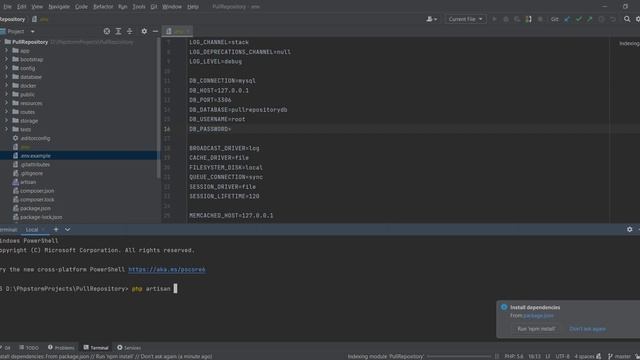Image resolution: width=640 pixels, height=360 pixels.
Task: Click the Select Opened File target icon
Action: pyautogui.click(x=107, y=31)
